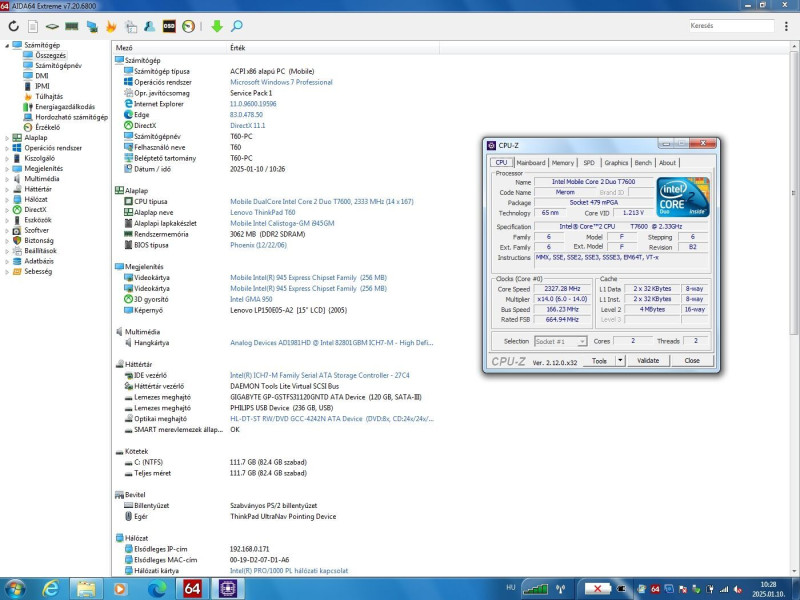This screenshot has width=800, height=600.
Task: Switch to the Memory tab in CPU-Z
Action: (x=563, y=162)
